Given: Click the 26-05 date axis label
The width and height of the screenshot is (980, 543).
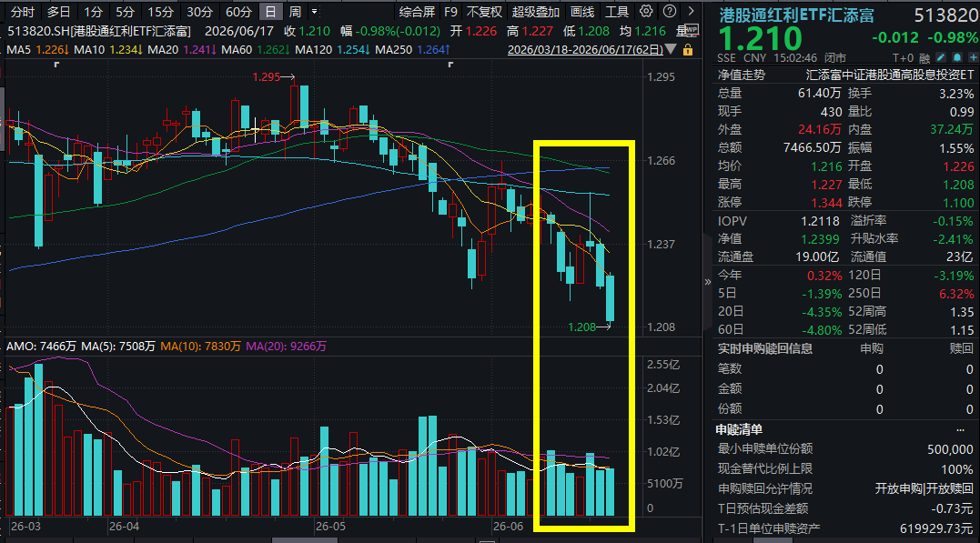Looking at the screenshot, I should [330, 526].
